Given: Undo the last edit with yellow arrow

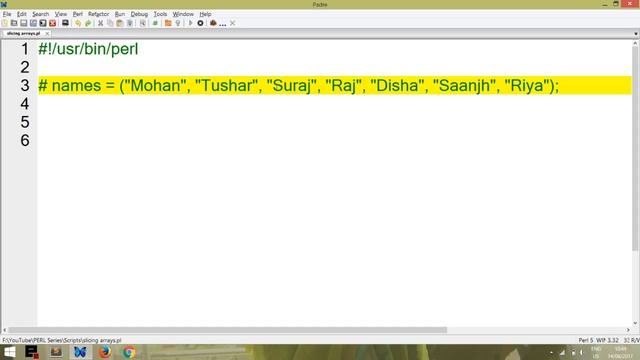Looking at the screenshot, I should point(78,23).
